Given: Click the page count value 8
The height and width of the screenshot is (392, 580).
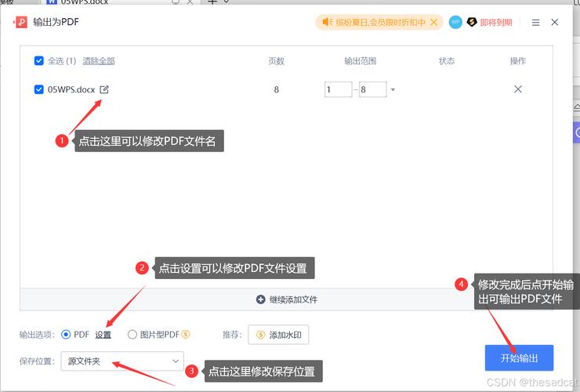Looking at the screenshot, I should [x=277, y=89].
